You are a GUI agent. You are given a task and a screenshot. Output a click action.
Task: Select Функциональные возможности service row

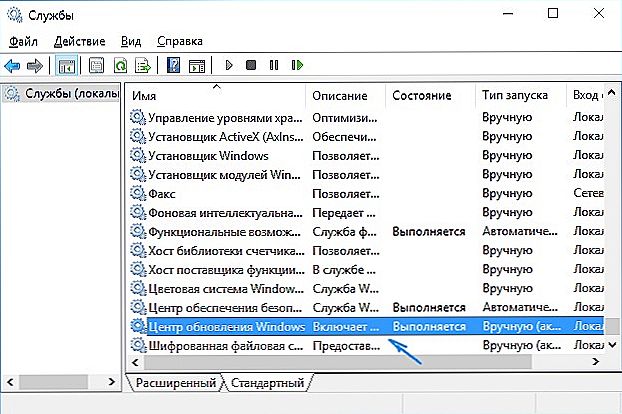pos(367,232)
